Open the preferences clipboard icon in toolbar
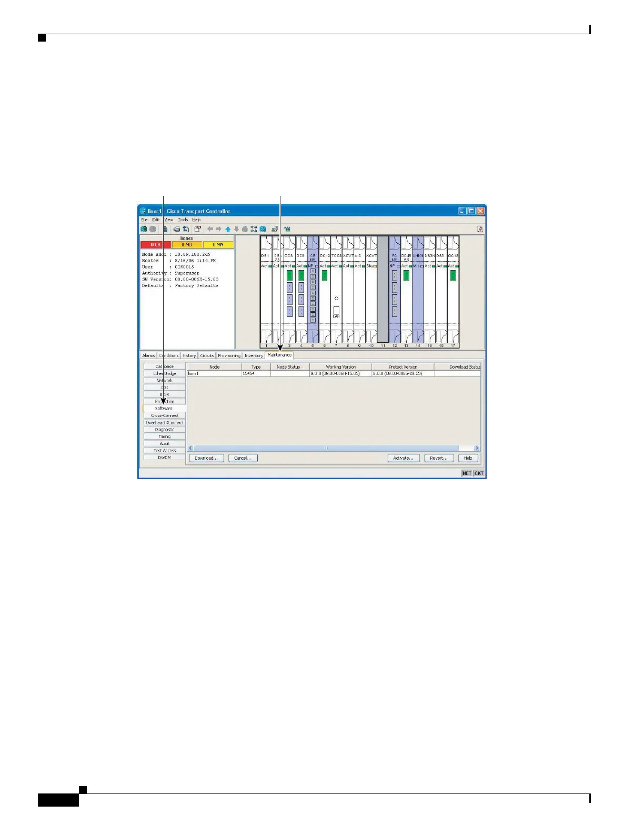 click(197, 229)
